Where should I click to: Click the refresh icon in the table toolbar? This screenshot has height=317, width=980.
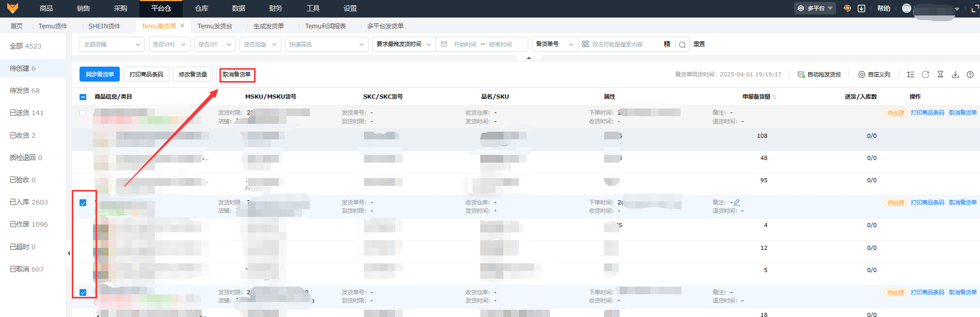pyautogui.click(x=925, y=74)
